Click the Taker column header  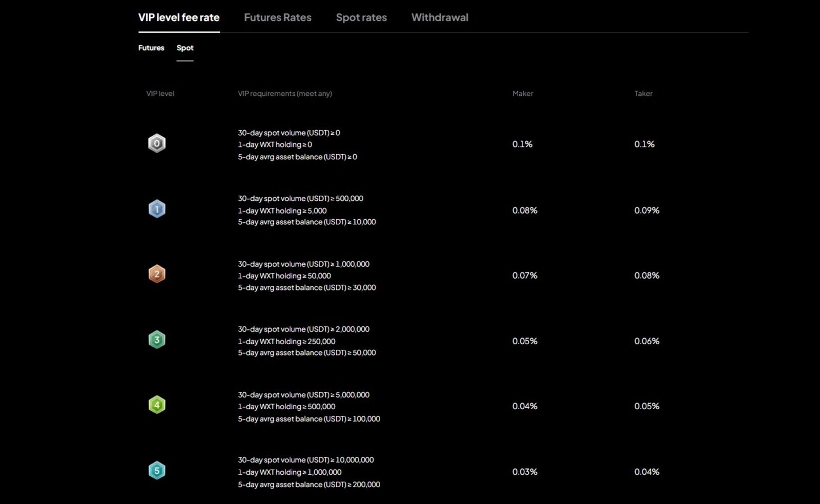click(643, 93)
